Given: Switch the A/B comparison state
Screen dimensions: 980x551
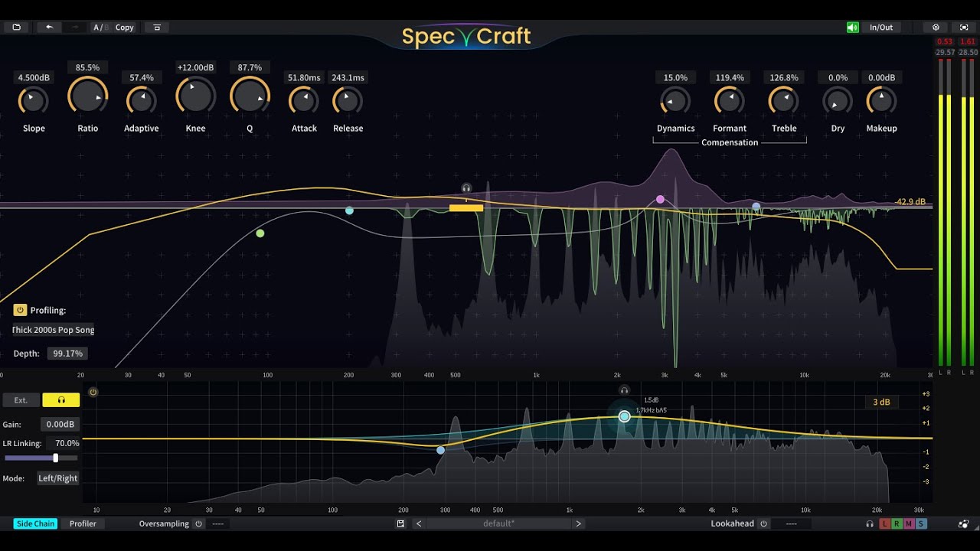Looking at the screenshot, I should 101,27.
